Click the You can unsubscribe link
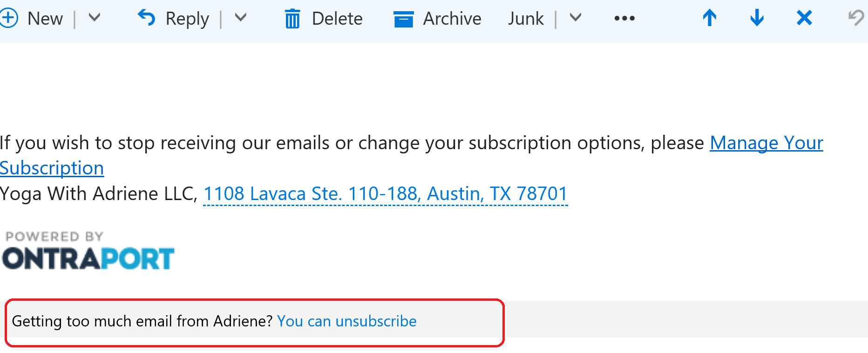Image resolution: width=868 pixels, height=353 pixels. [346, 321]
